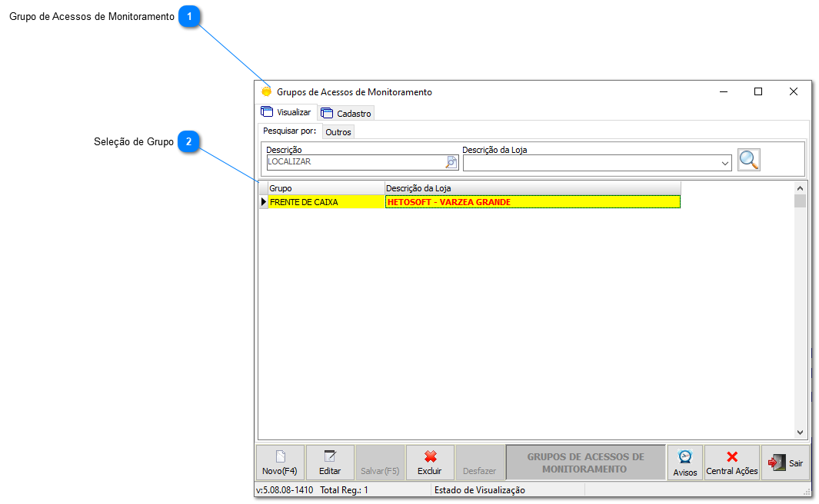
Task: Open the Avisos alarm clock button
Action: (684, 463)
